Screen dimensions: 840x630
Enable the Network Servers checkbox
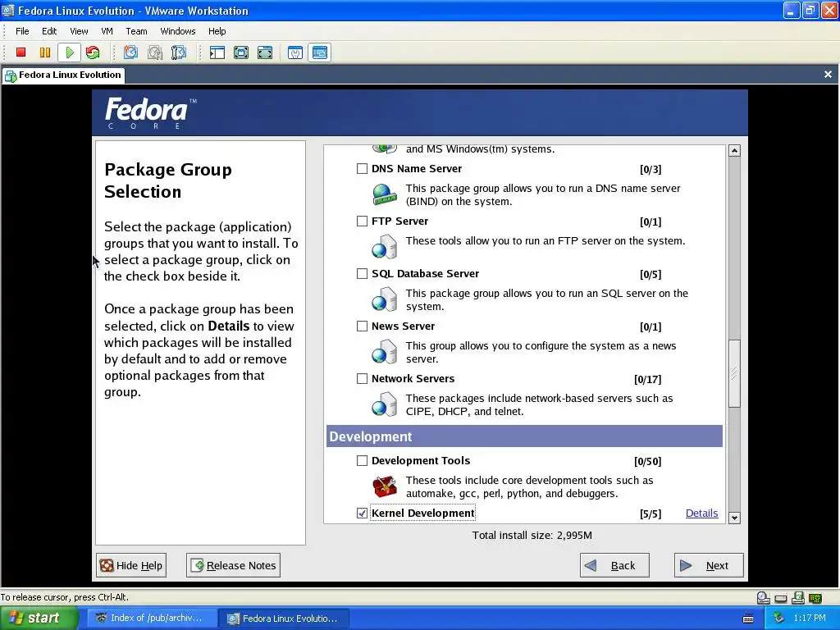[362, 379]
